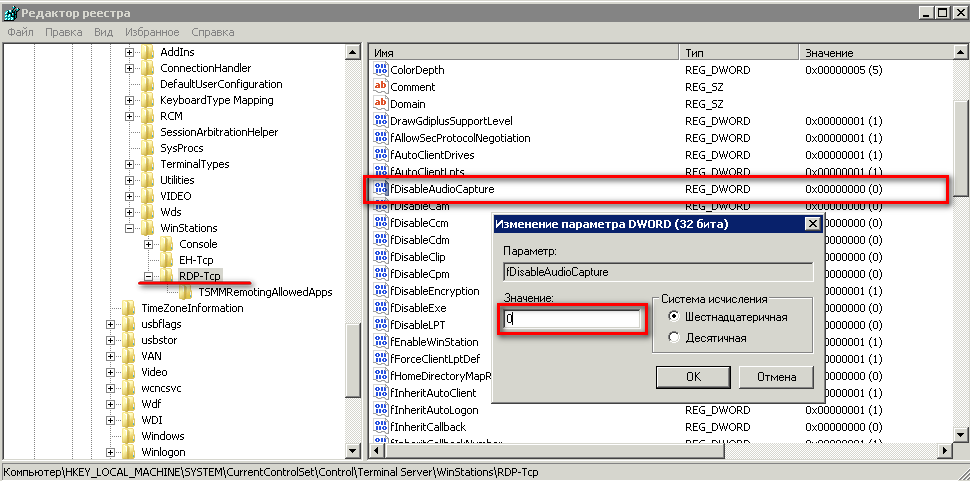Click the fInheritAutoLogon value icon
The image size is (970, 481).
tap(380, 410)
